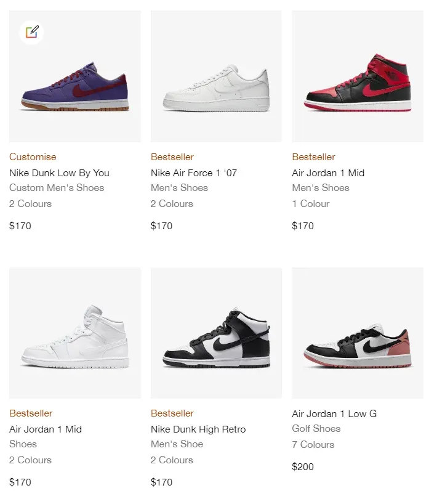Viewport: 437px width, 504px height.
Task: View the panda Nike Dunk High Retro image
Action: tap(215, 332)
